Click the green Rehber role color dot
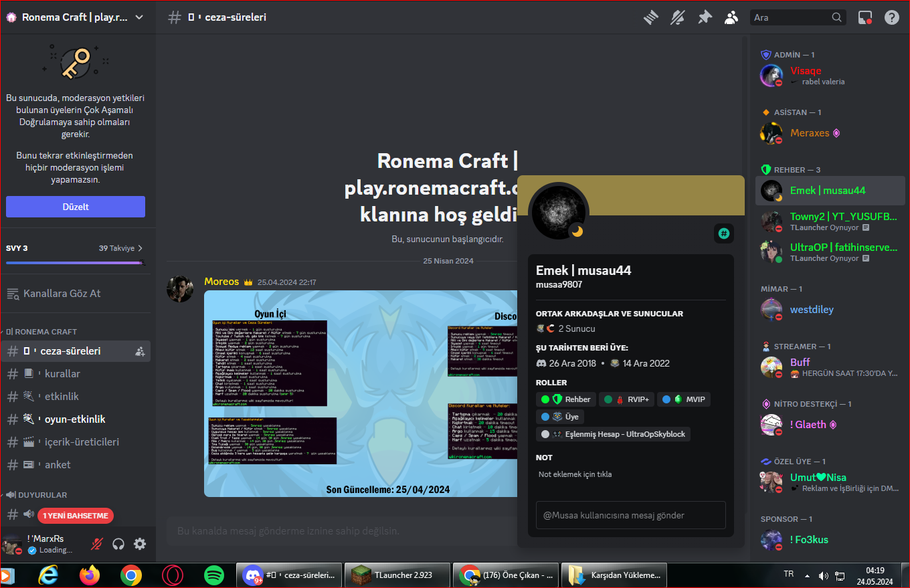The width and height of the screenshot is (910, 588). [x=545, y=399]
